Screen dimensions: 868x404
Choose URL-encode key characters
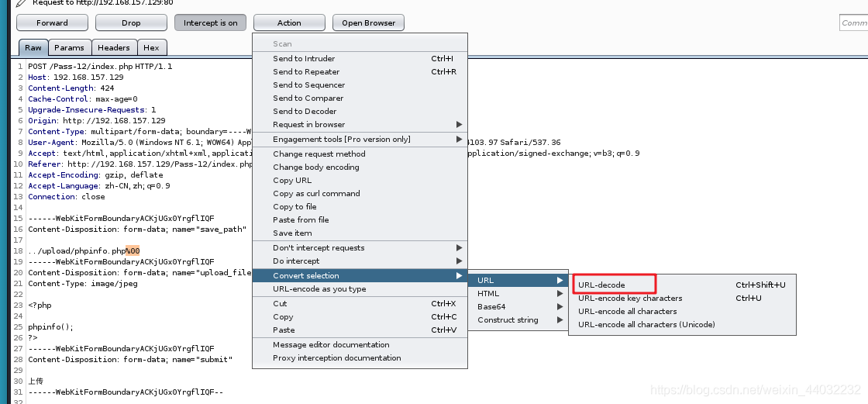pyautogui.click(x=682, y=298)
